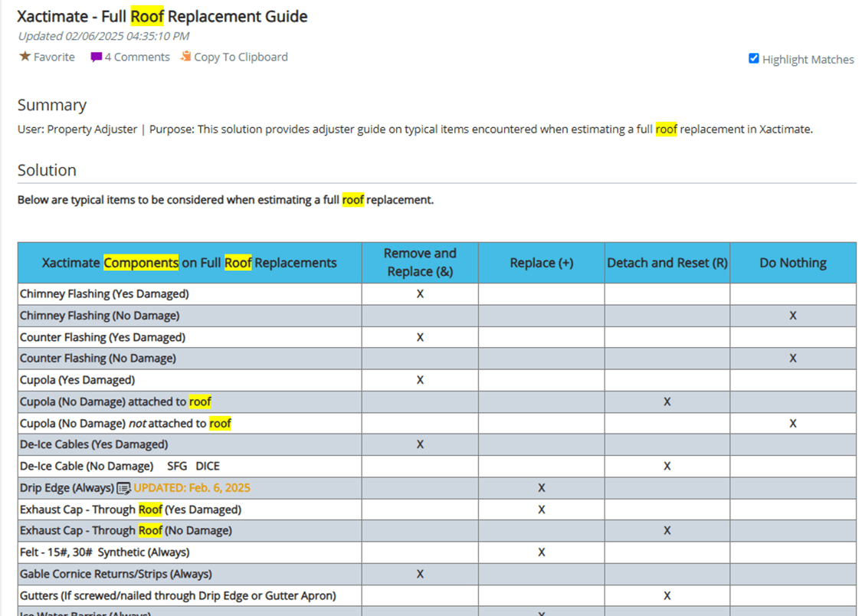This screenshot has height=616, width=862.
Task: Click the X in Drip Edge (Always) row
Action: tap(542, 488)
